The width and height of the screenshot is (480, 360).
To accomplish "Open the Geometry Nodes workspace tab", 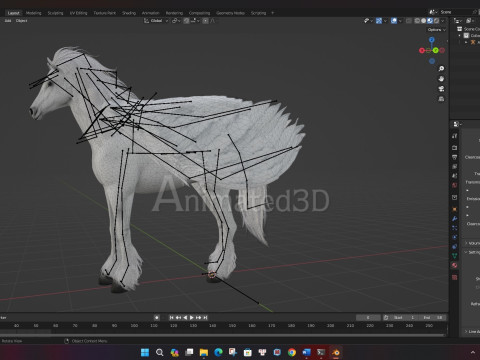I will tap(230, 13).
